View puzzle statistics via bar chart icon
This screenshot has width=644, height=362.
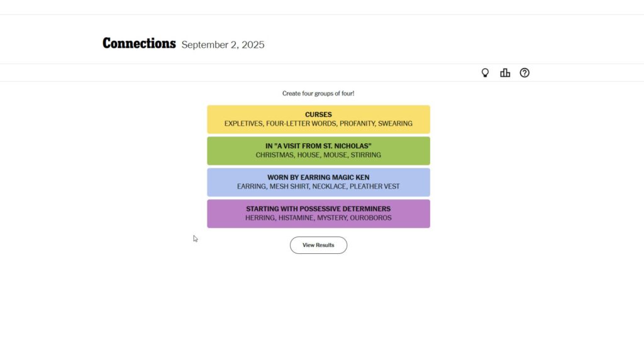coord(505,73)
